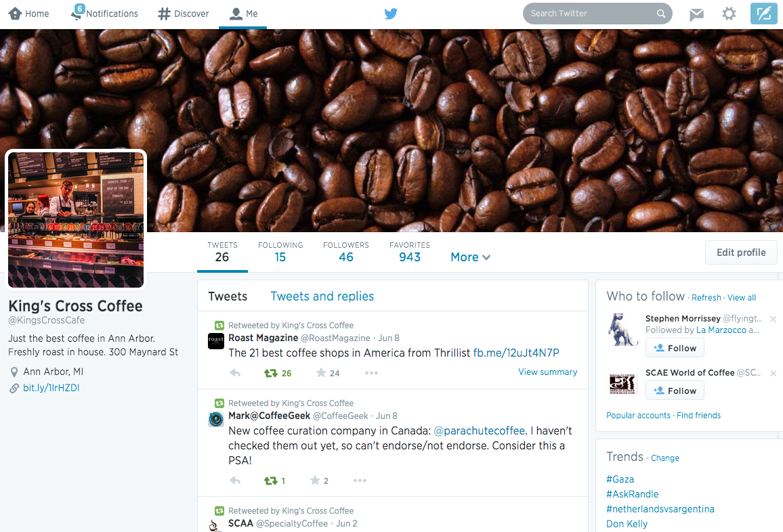Image resolution: width=783 pixels, height=532 pixels.
Task: Open more options on CoffeeGeek tweet
Action: point(360,481)
